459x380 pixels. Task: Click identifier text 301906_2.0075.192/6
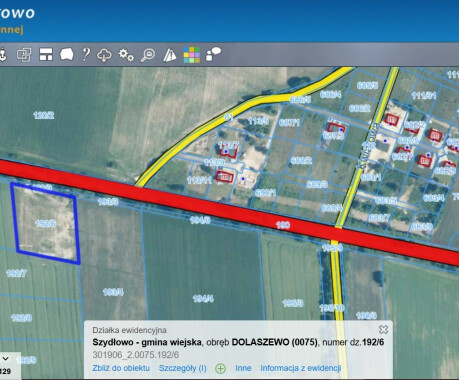(136, 355)
